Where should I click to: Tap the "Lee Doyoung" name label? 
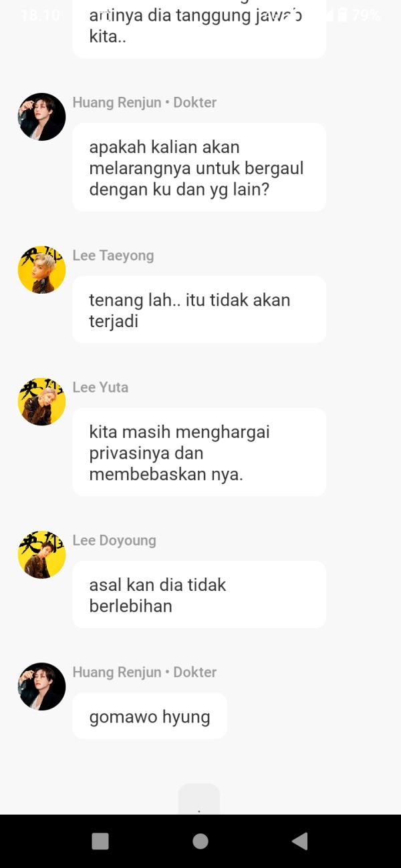(x=114, y=541)
